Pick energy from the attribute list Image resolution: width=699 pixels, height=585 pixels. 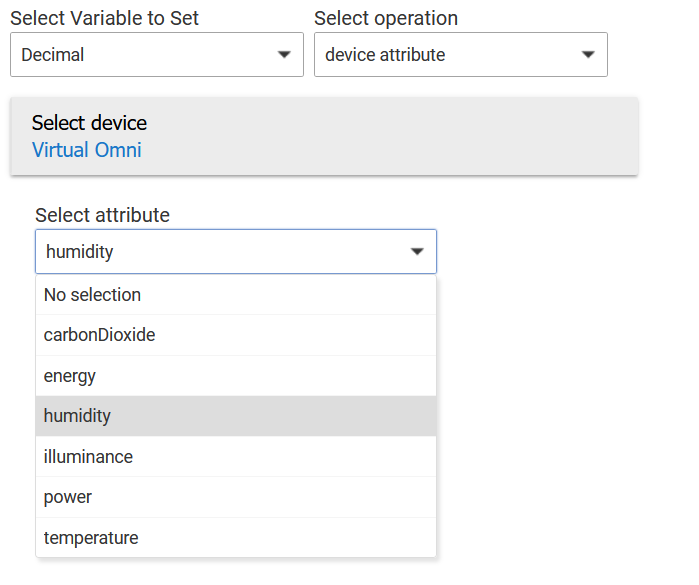(x=70, y=376)
